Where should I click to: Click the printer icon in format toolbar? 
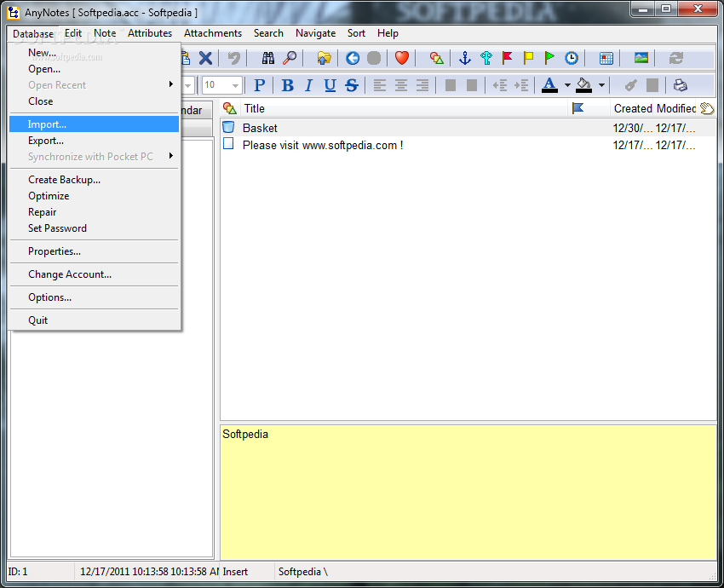681,85
